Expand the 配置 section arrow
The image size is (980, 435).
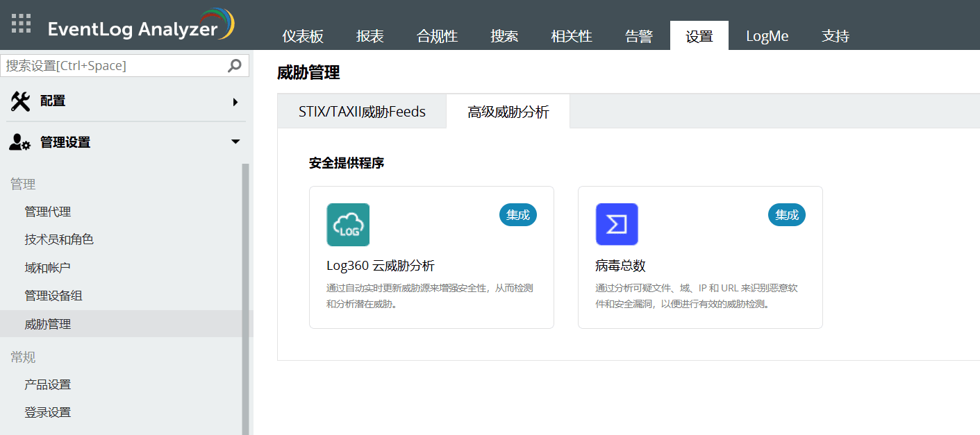point(235,101)
